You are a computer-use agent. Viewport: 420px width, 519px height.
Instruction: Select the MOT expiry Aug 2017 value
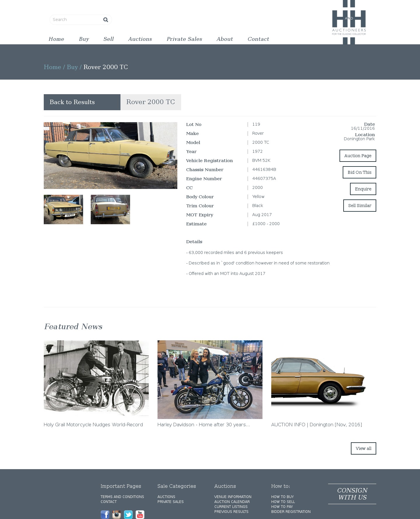(262, 215)
